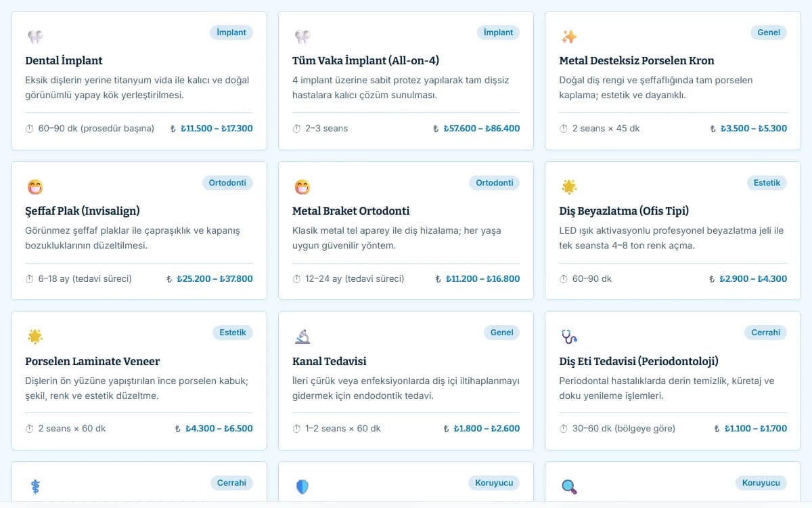
Task: Click the smiley icon on Şeffaf Plak card
Action: 35,187
